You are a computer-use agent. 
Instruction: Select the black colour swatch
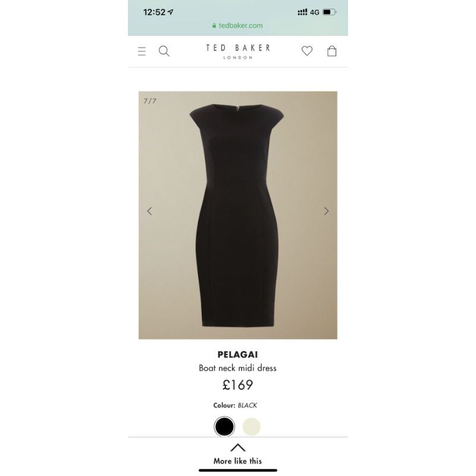click(224, 427)
